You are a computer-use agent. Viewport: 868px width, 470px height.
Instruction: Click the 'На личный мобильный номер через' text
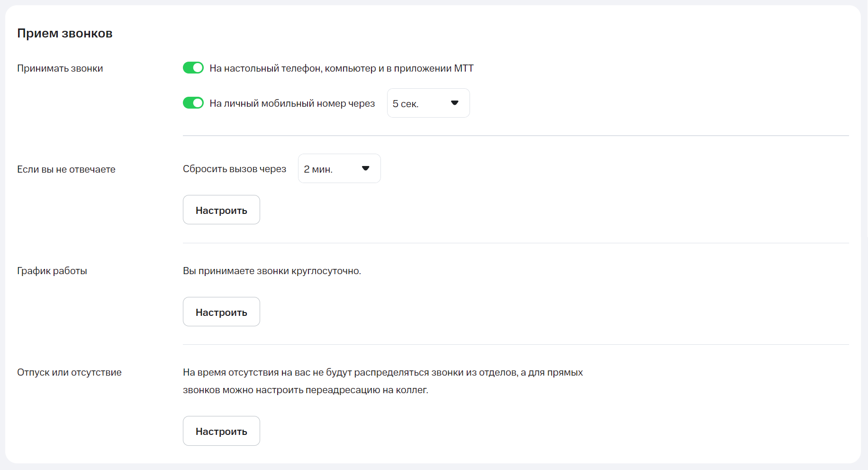[x=292, y=103]
